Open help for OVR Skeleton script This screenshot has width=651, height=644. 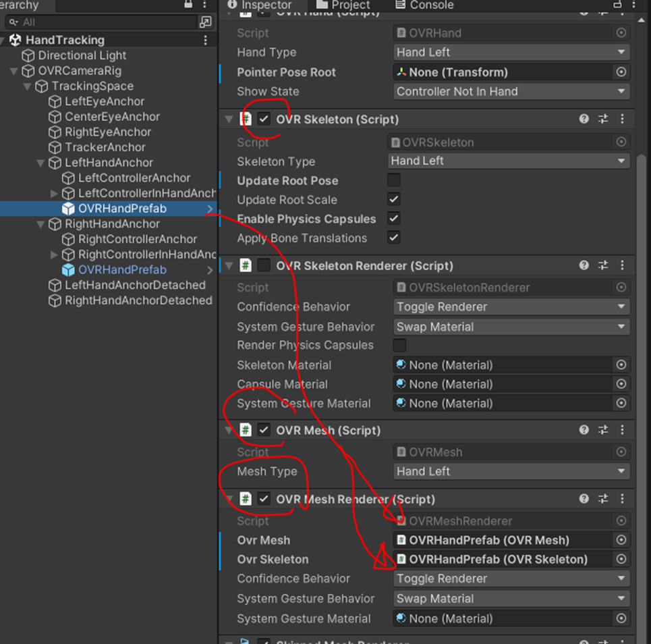coord(584,119)
